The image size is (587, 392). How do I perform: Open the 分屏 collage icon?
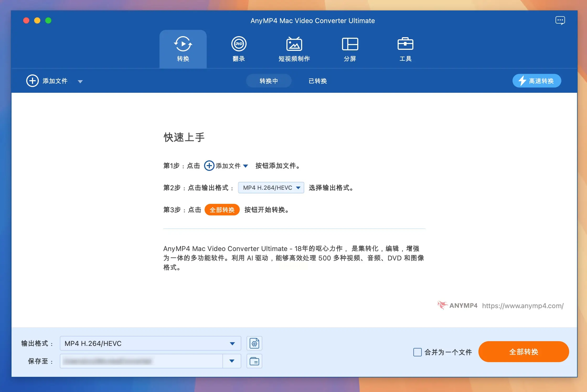350,44
